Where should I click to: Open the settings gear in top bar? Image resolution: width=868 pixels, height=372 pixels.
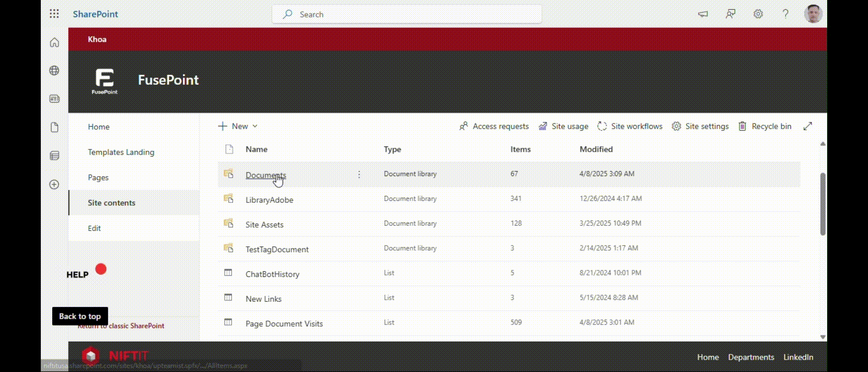coord(758,14)
